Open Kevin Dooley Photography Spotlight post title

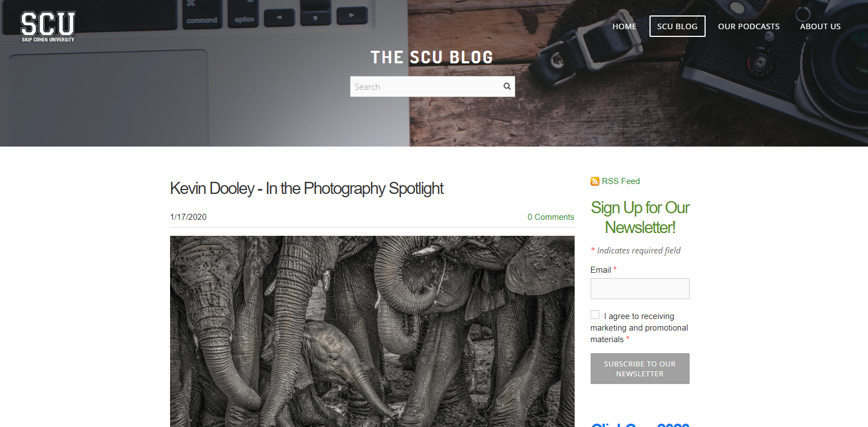(307, 188)
